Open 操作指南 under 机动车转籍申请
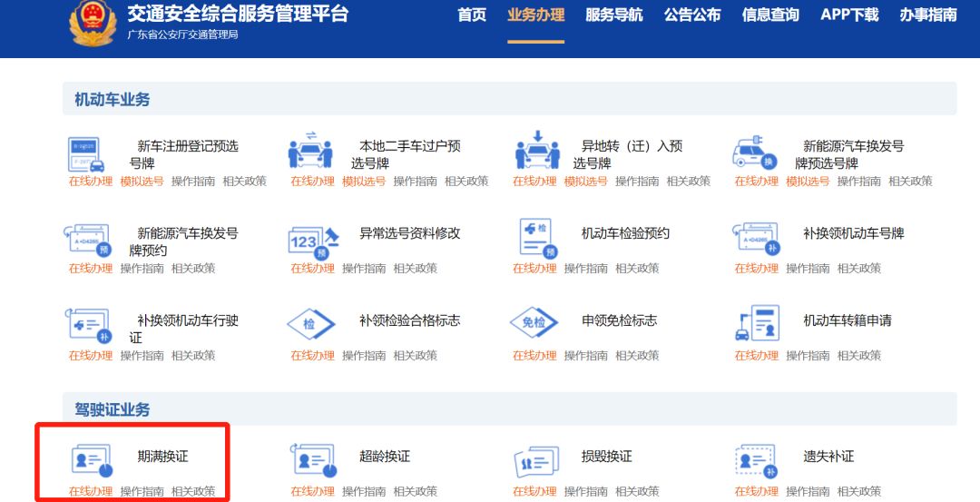 tap(808, 356)
